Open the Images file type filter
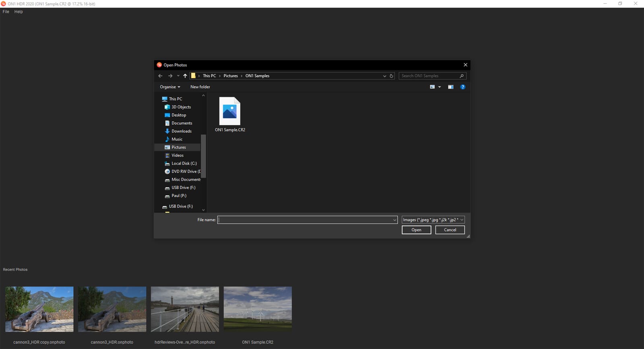The height and width of the screenshot is (349, 644). pos(433,220)
